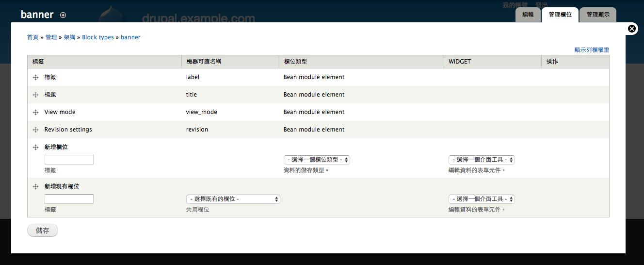The height and width of the screenshot is (265, 644).
Task: Open widget dropdown in the 新增現有欄位 row
Action: point(482,199)
